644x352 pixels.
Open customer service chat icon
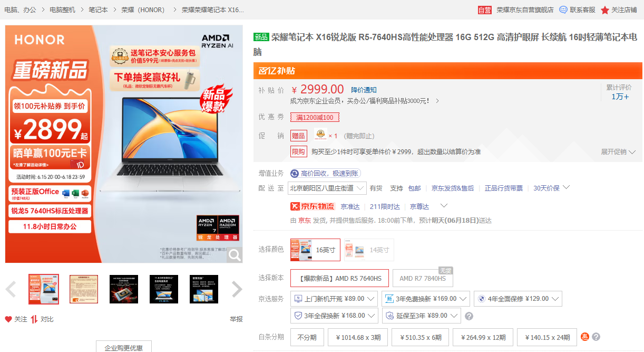coord(563,10)
